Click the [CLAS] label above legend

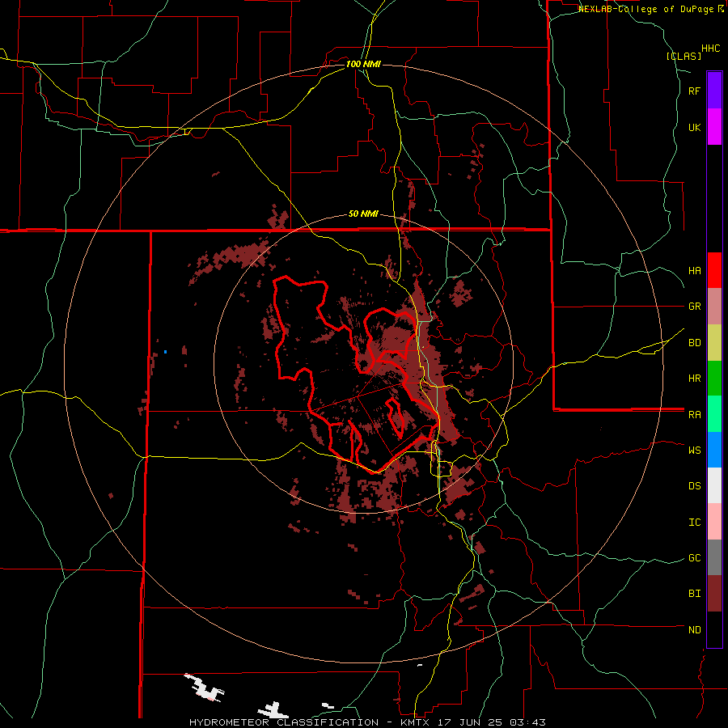tap(684, 56)
